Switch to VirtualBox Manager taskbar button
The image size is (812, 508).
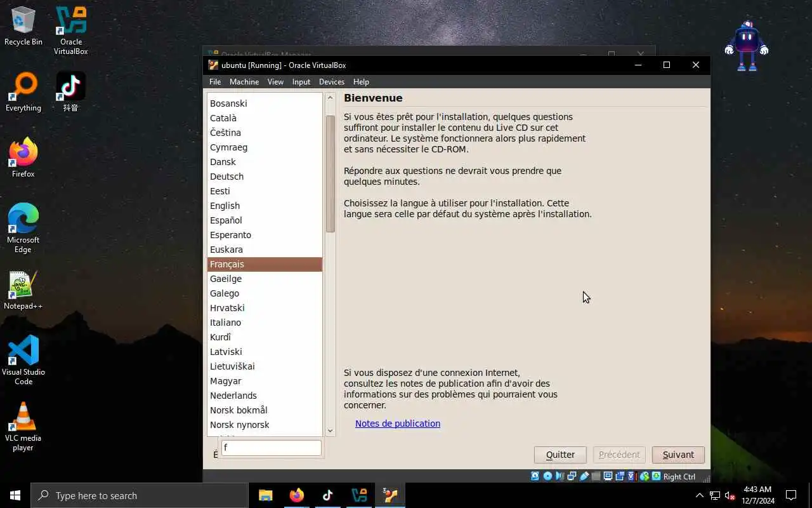359,495
